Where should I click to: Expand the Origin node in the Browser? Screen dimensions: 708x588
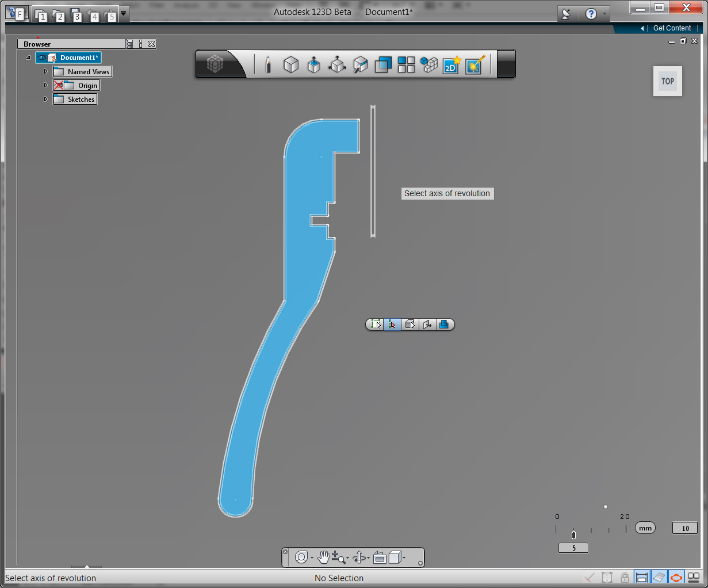click(x=46, y=85)
